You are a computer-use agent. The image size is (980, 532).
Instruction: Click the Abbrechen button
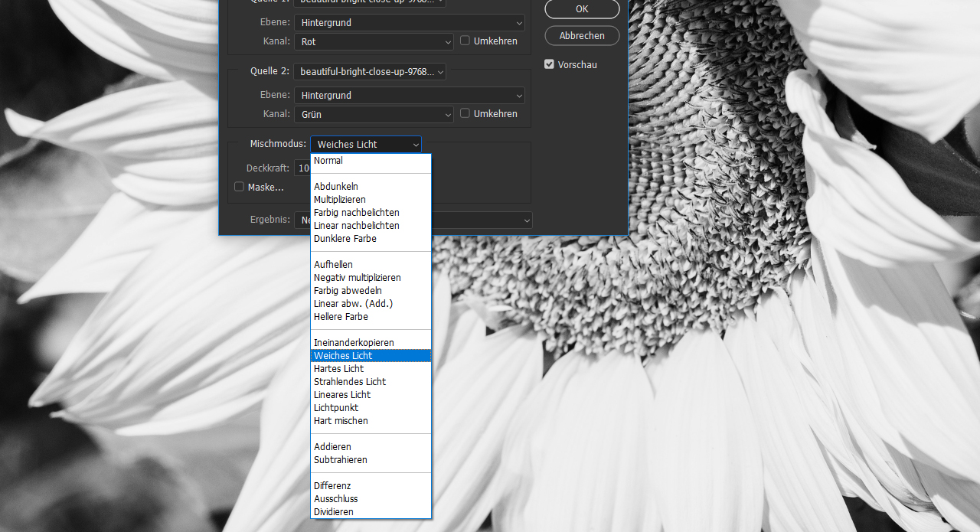[x=582, y=35]
